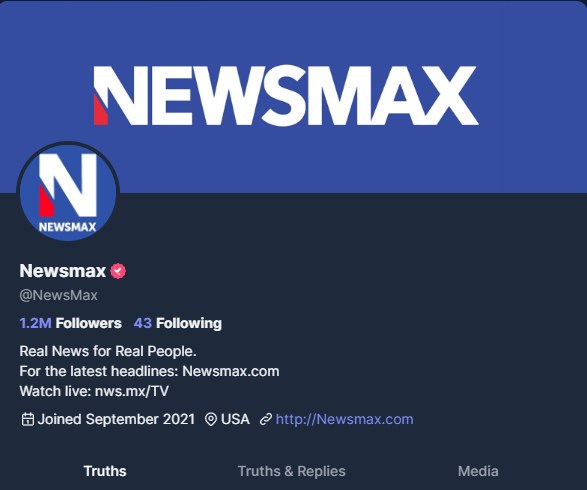View the 43 Following list
The image size is (587, 490).
pyautogui.click(x=178, y=323)
